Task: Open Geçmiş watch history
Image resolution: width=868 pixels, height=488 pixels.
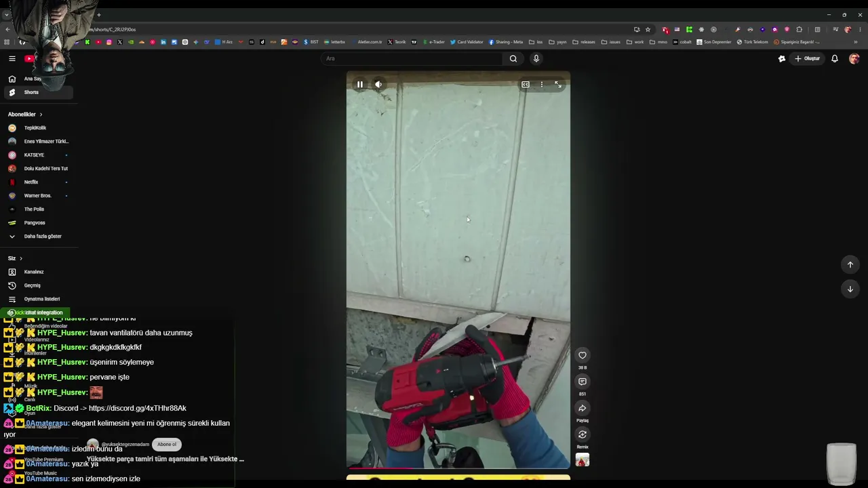Action: tap(37, 285)
